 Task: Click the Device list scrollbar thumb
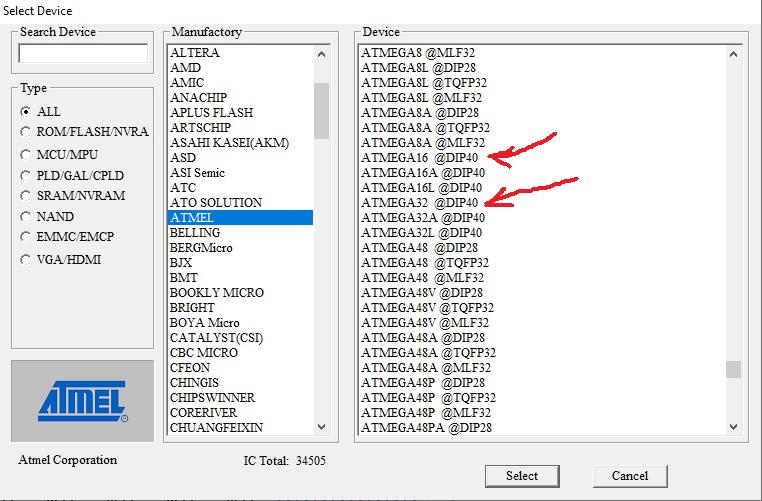coord(734,369)
